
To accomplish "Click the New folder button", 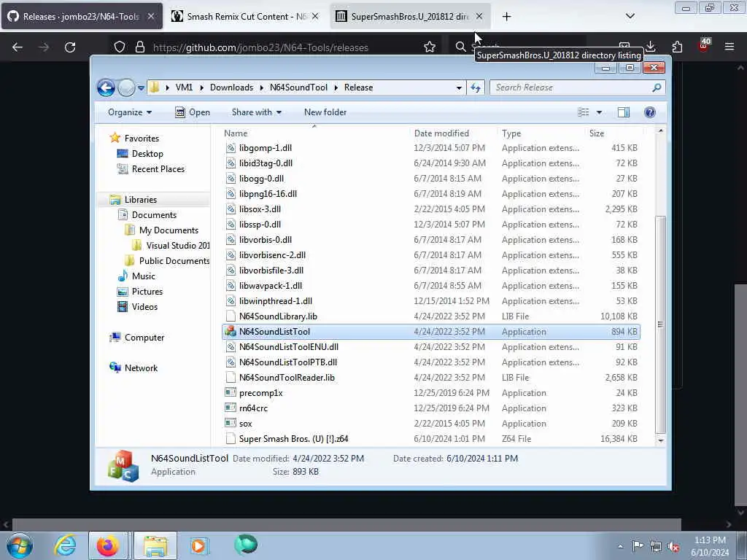I will 325,112.
